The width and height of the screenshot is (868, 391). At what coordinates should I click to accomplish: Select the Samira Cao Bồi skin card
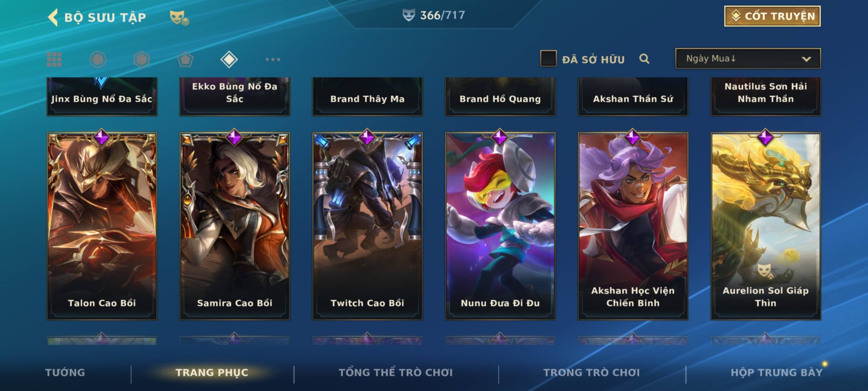coord(235,226)
